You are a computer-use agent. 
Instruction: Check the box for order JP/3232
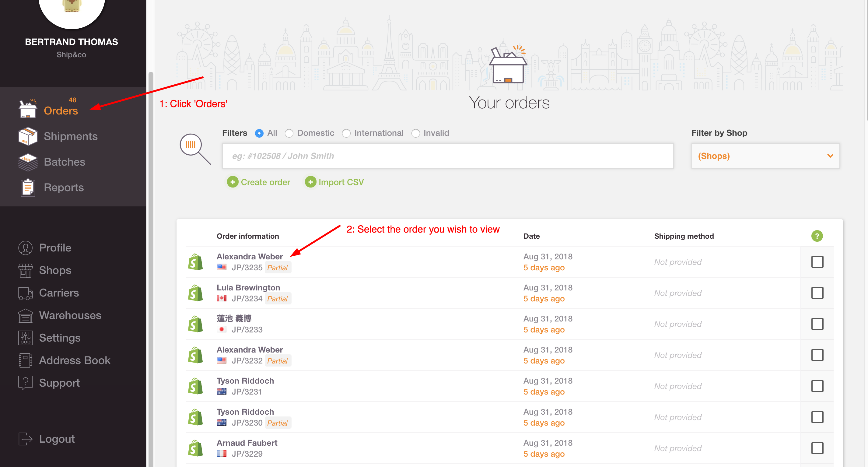point(817,355)
